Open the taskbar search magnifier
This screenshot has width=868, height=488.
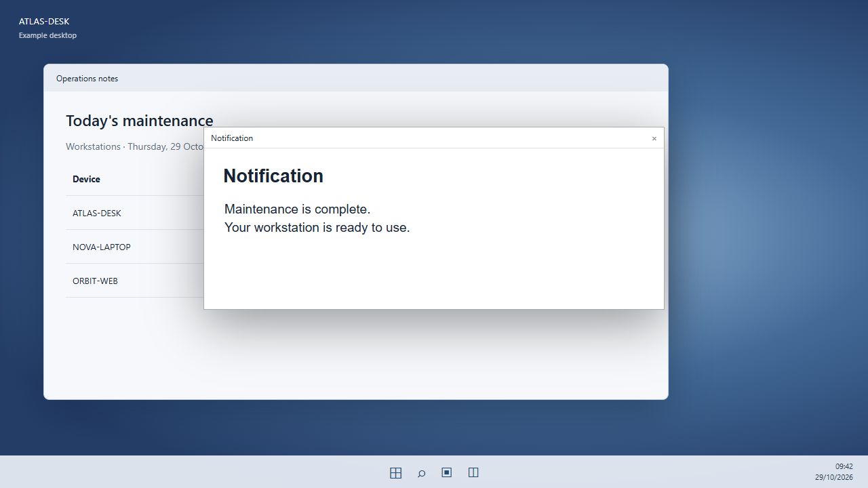421,473
